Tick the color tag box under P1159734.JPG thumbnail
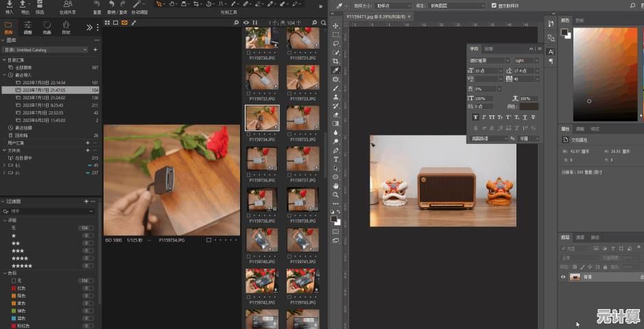This screenshot has height=329, width=644. (249, 134)
